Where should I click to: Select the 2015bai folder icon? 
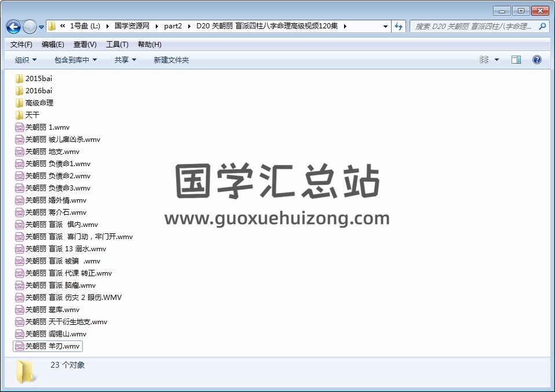[20, 79]
